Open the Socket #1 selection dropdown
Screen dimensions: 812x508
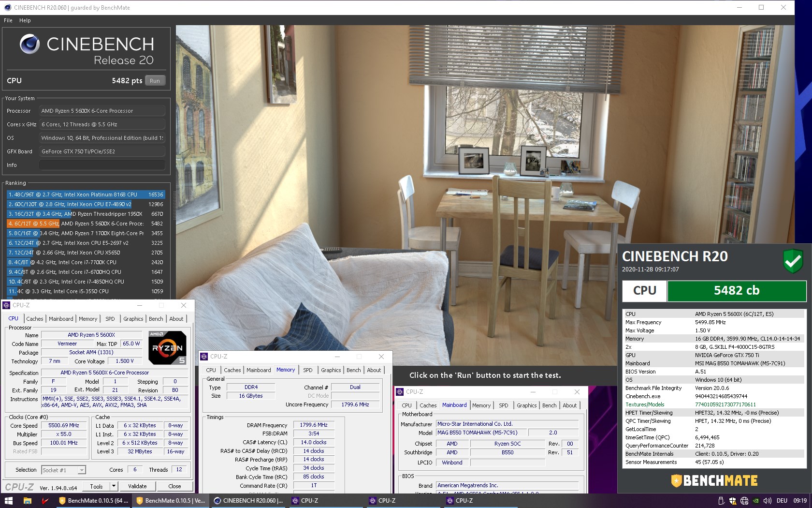tap(63, 470)
